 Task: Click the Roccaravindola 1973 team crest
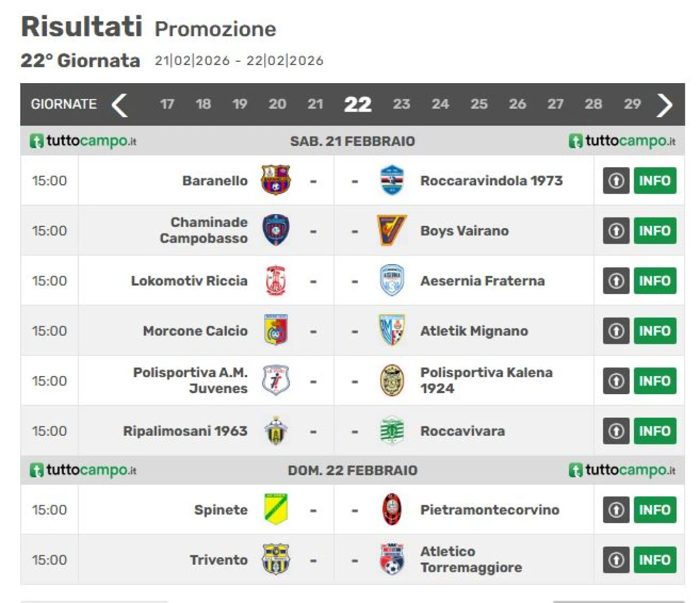392,180
